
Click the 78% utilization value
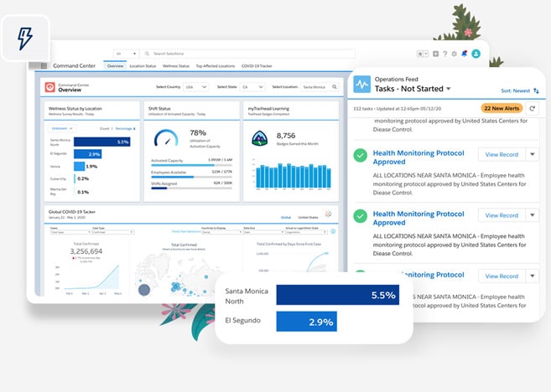(x=198, y=132)
